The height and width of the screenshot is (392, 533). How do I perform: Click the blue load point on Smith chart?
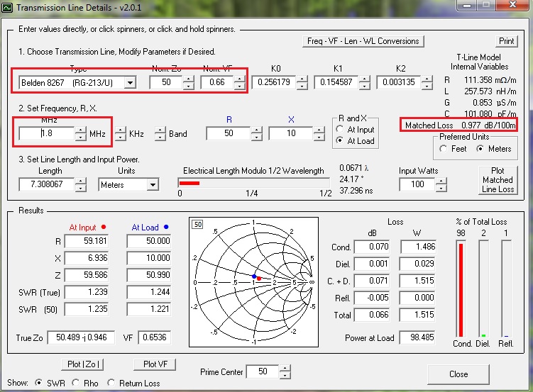(254, 276)
